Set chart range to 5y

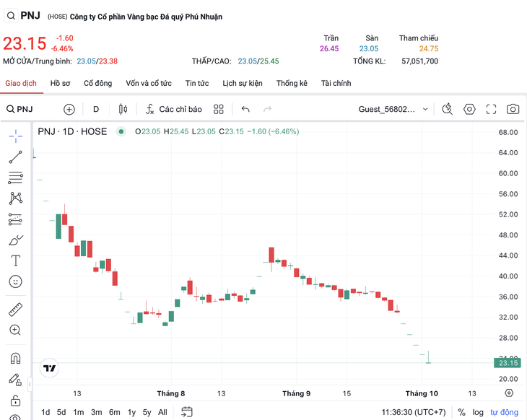tap(147, 412)
